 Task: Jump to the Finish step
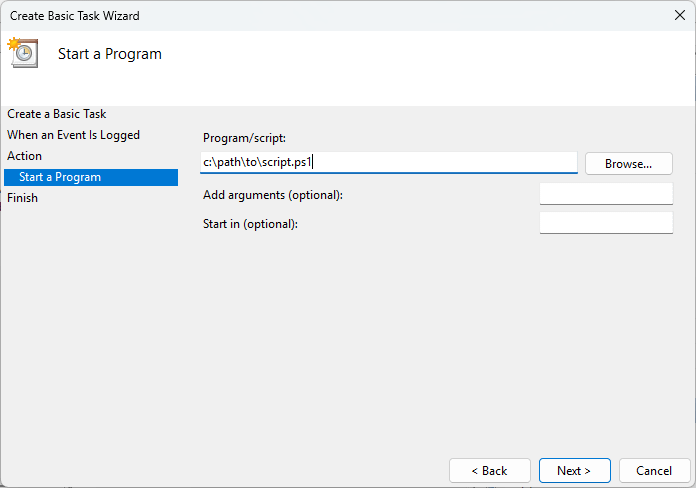(23, 198)
